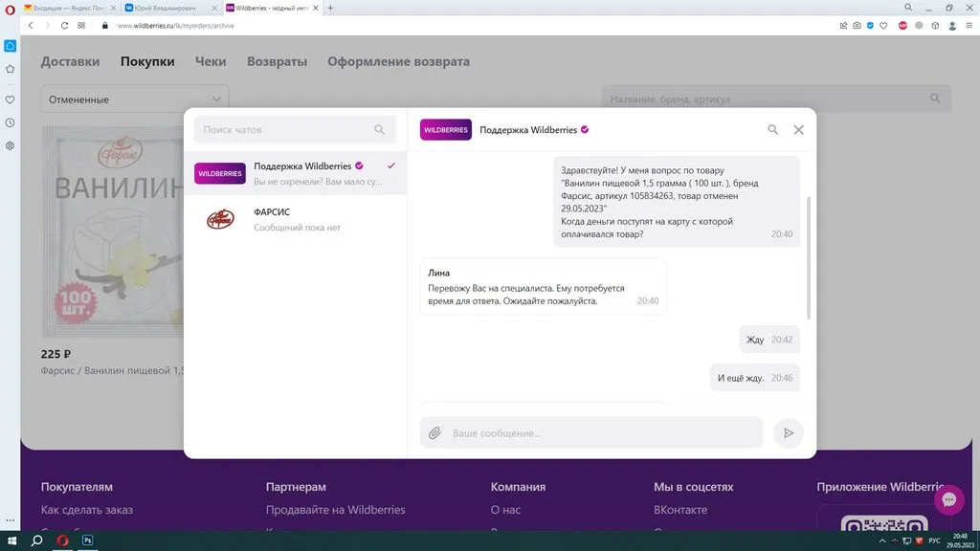The image size is (980, 551).
Task: Open the Opera extensions cube icon
Action: 935,26
